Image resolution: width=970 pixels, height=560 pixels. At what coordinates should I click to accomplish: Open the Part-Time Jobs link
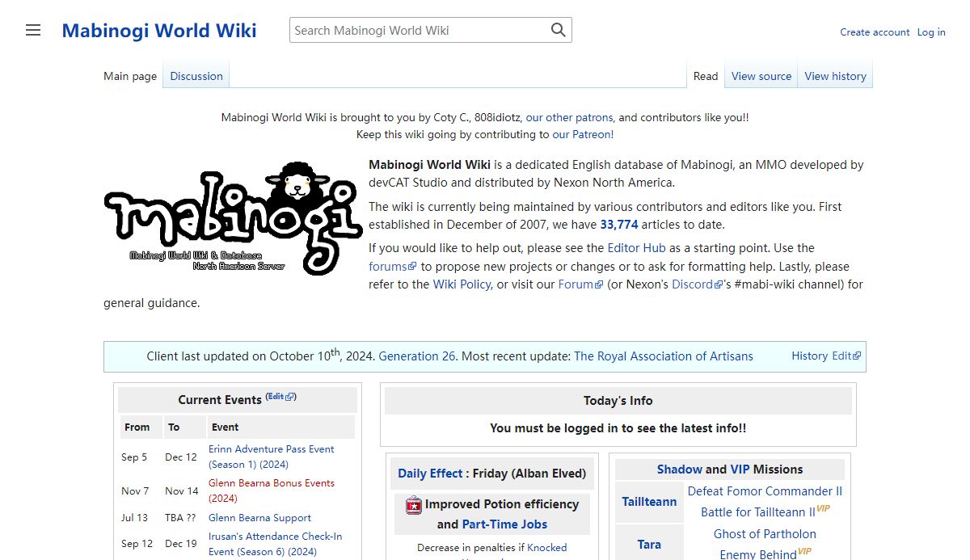(x=504, y=524)
